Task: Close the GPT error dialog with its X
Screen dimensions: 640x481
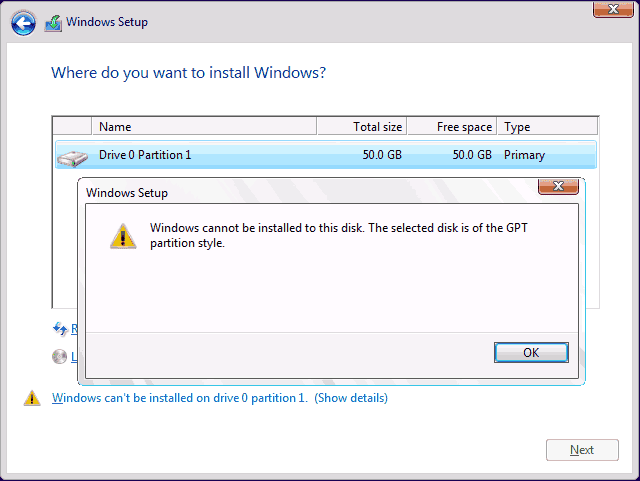Action: pos(558,187)
